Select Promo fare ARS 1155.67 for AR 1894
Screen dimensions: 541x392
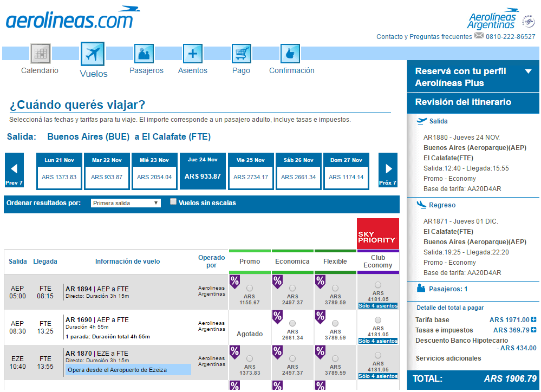[250, 288]
